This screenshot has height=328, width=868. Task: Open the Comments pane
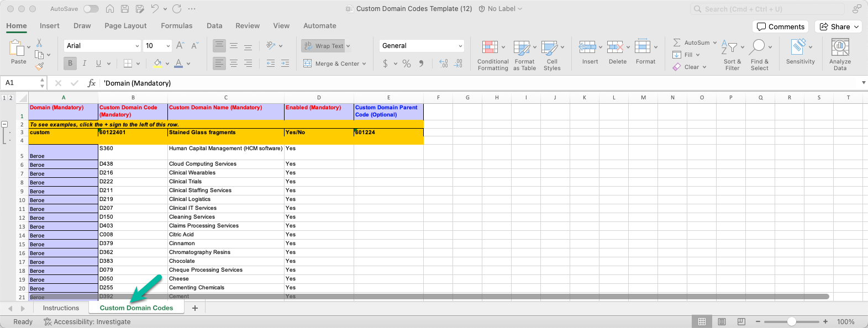[x=780, y=27]
